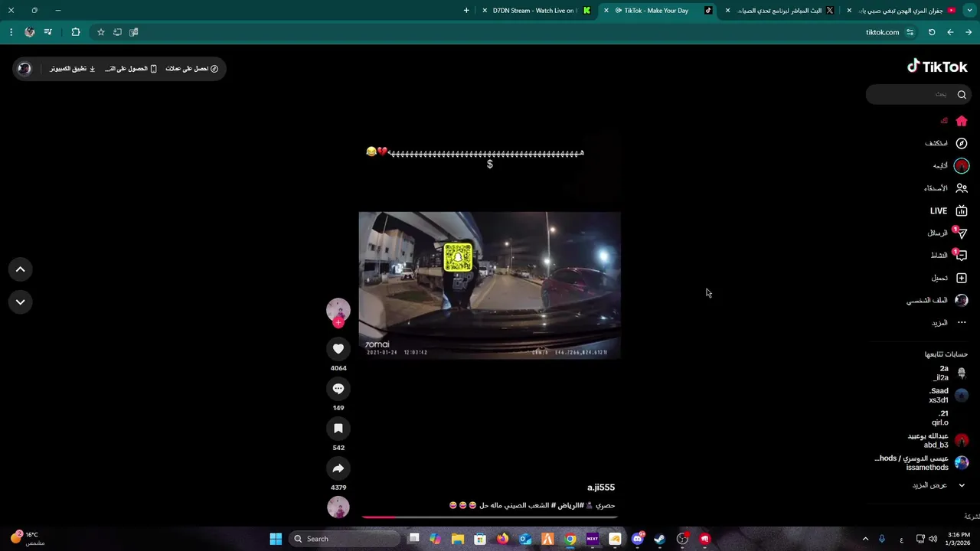
Task: Open profile avatar in top header bar
Action: 24,69
